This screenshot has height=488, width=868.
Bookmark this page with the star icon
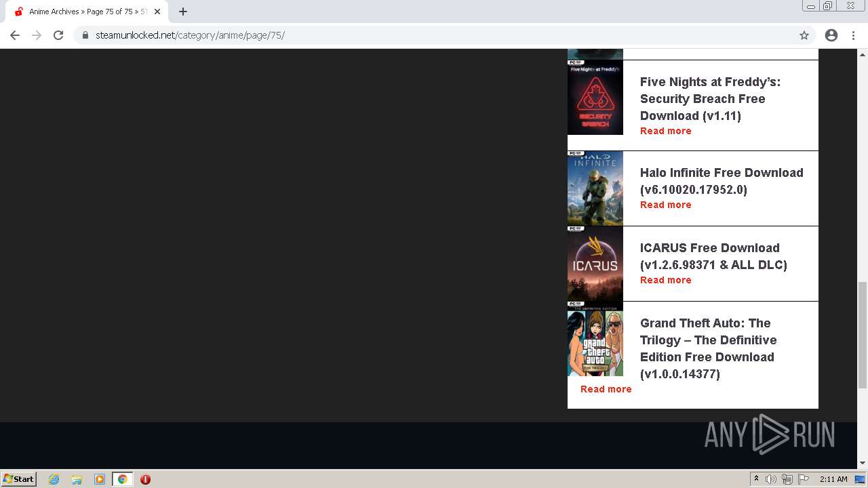tap(804, 35)
